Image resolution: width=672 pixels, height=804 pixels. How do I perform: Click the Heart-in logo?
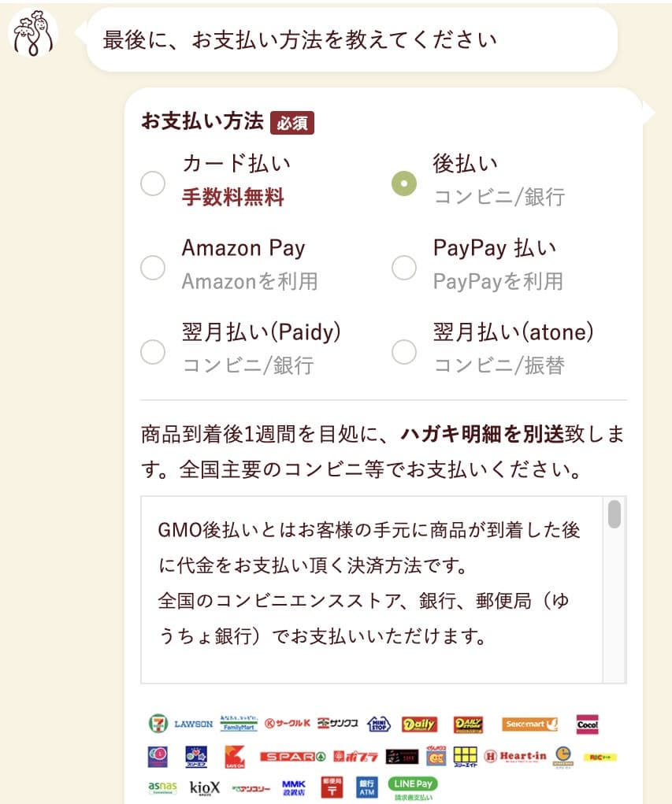tap(514, 757)
